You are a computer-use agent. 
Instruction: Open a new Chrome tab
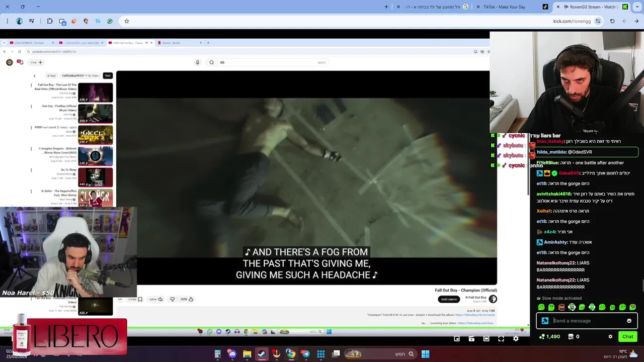pyautogui.click(x=386, y=7)
